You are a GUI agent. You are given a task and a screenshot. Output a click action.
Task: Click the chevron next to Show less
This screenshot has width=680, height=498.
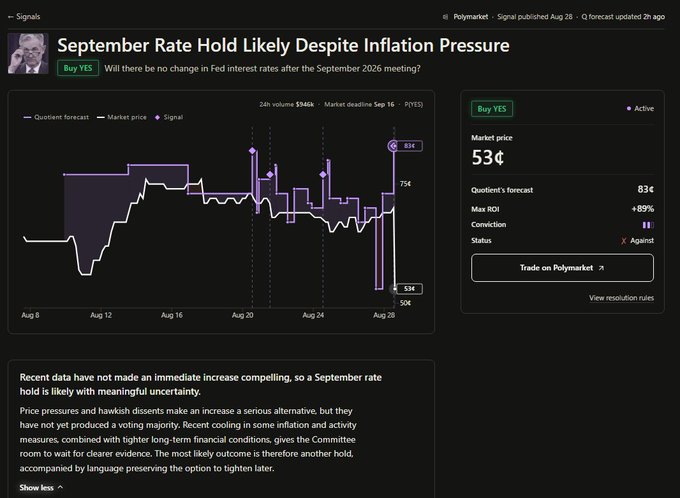point(60,487)
